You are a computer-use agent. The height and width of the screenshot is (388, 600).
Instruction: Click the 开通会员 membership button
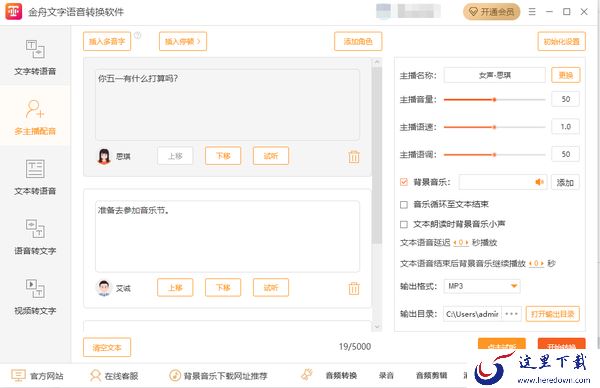491,12
